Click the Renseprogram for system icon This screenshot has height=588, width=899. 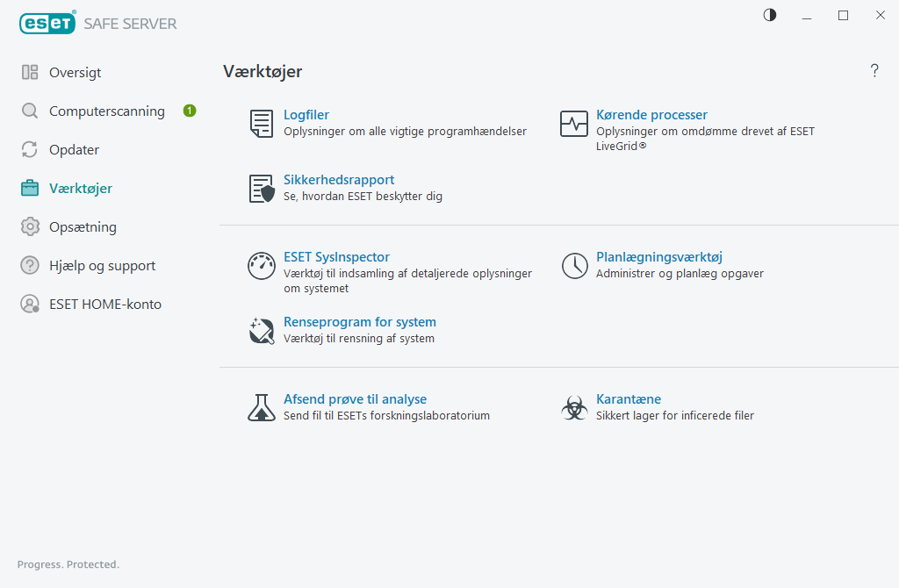coord(262,331)
